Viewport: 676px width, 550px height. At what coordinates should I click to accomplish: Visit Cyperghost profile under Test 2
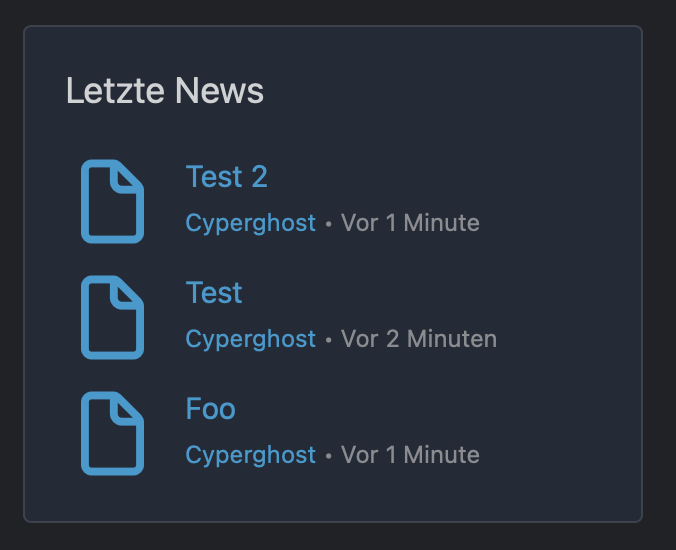tap(250, 223)
